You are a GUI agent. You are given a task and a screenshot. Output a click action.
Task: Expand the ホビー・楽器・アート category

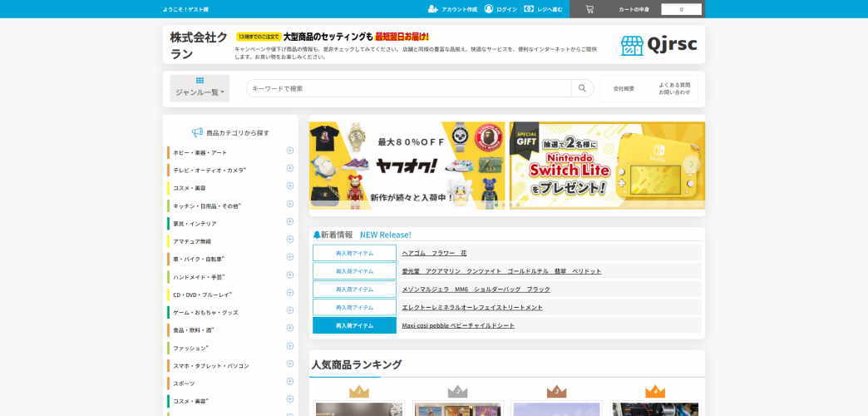coord(290,151)
